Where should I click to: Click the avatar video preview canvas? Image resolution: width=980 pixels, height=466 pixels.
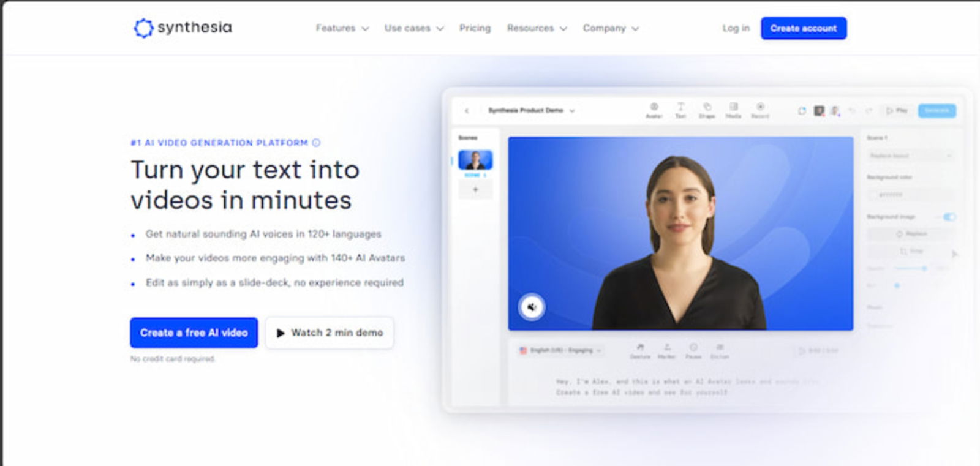680,233
